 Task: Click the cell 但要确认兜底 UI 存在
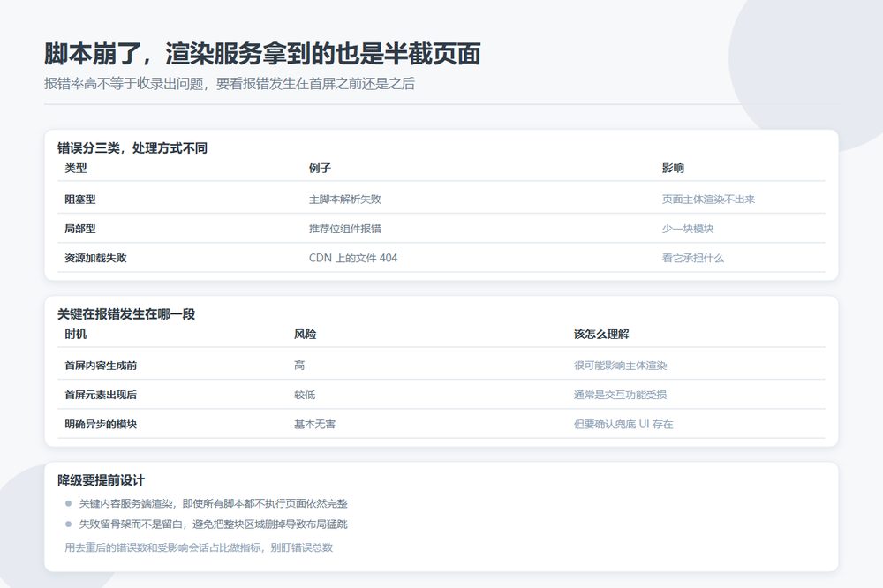(623, 424)
